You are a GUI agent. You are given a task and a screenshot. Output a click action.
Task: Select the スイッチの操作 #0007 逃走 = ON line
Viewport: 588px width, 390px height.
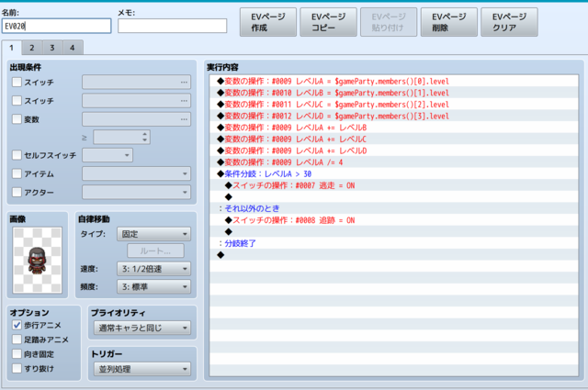coord(394,185)
